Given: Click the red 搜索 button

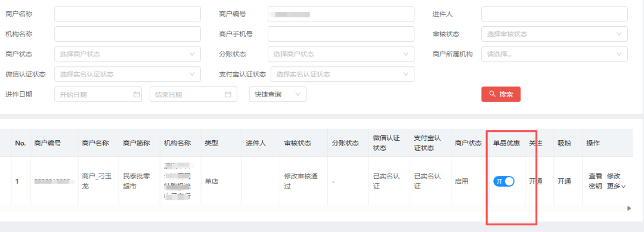Looking at the screenshot, I should click(x=501, y=94).
